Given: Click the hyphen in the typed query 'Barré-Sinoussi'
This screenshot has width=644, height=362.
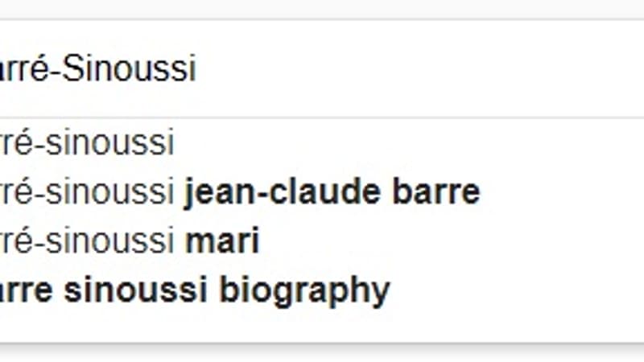Looking at the screenshot, I should 55,72.
